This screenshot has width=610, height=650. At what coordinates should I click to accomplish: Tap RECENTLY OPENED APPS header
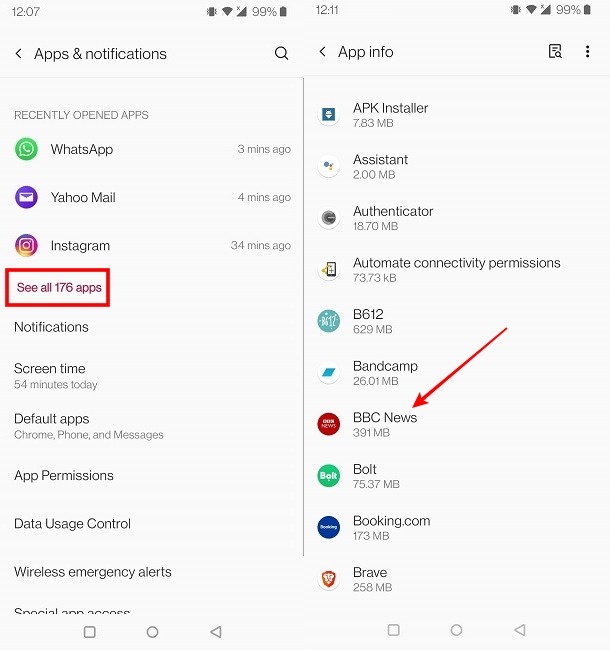coord(81,115)
